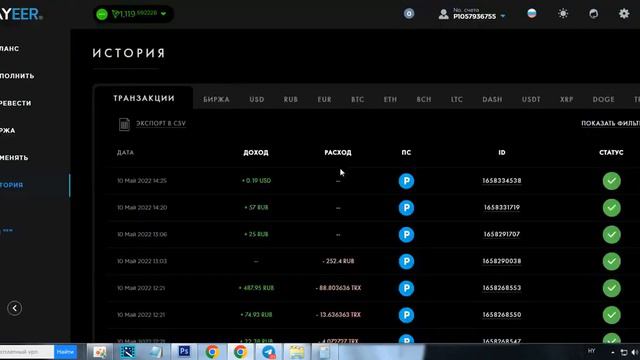The width and height of the screenshot is (640, 360).
Task: Open sidebar Биржа menu item
Action: pos(8,131)
